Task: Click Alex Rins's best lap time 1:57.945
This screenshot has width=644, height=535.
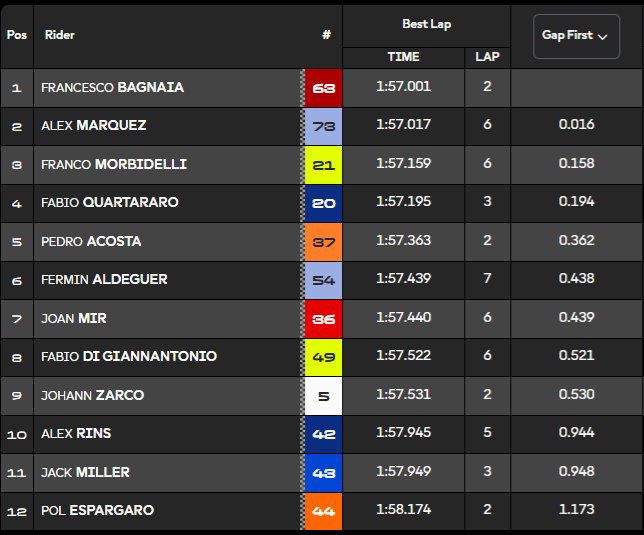Action: pos(403,434)
